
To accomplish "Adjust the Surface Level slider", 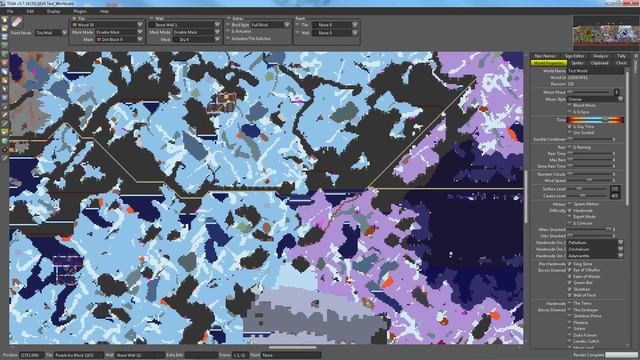I will 587,189.
